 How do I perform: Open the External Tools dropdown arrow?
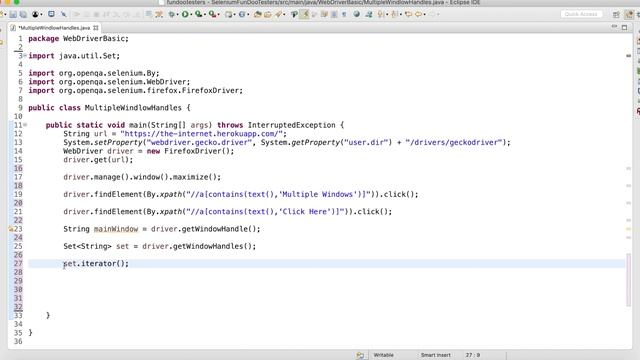coord(219,15)
